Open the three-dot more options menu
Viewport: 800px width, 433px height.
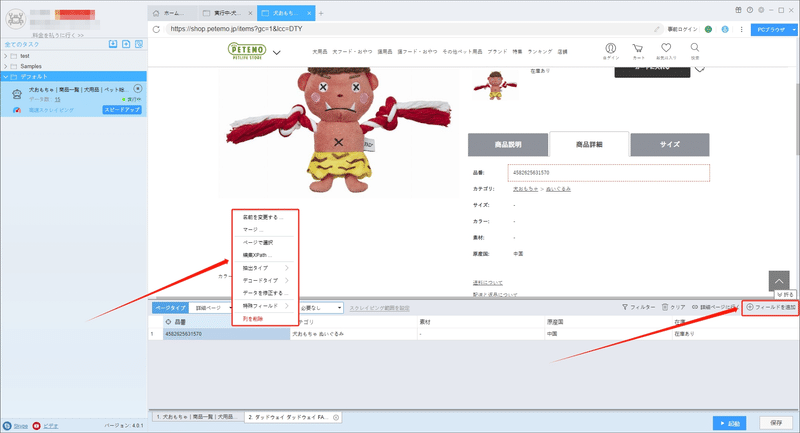pyautogui.click(x=741, y=29)
